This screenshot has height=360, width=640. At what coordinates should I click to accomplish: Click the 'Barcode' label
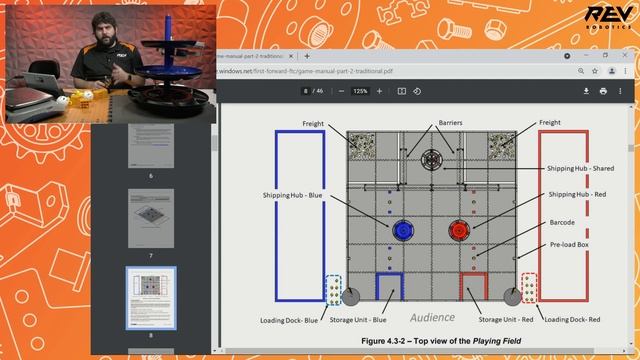[x=562, y=222]
